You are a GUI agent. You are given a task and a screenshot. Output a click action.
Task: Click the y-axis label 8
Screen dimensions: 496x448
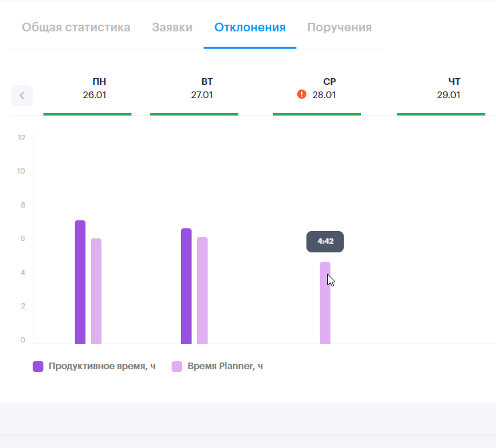tap(23, 205)
